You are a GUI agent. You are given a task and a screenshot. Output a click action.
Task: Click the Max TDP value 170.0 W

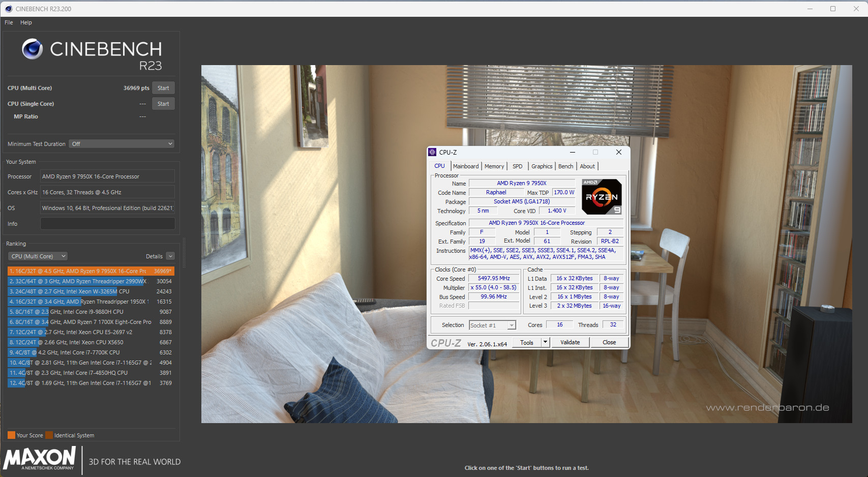point(564,192)
